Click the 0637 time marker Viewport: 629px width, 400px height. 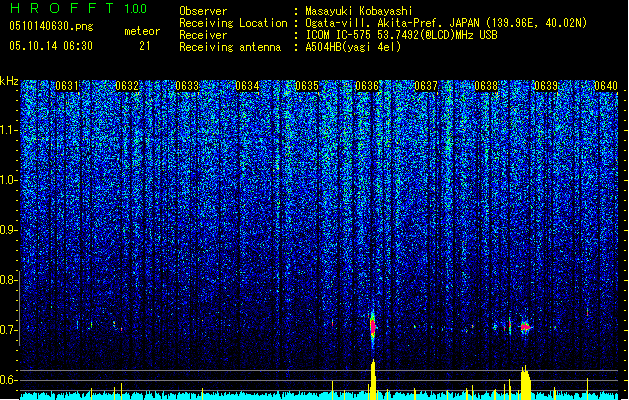coord(426,86)
